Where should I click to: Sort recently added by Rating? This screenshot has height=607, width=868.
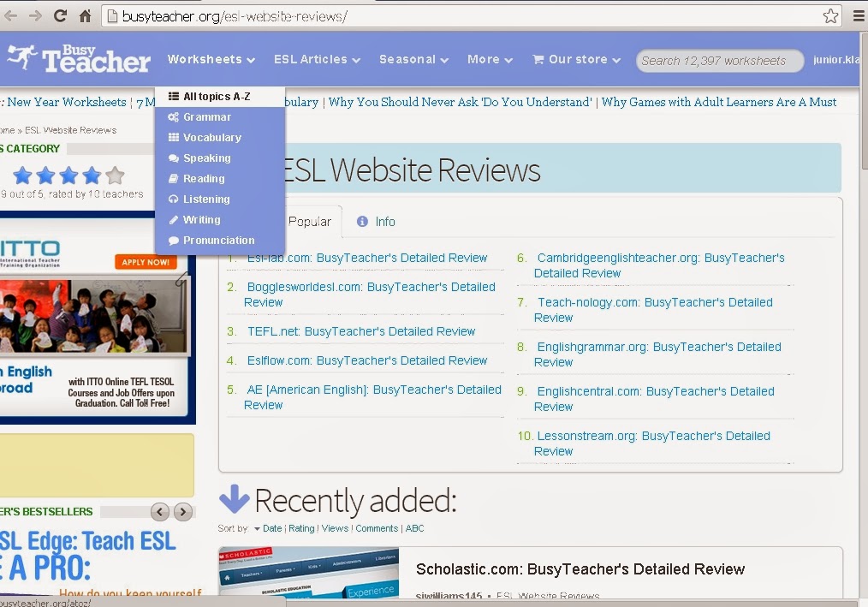pos(301,528)
